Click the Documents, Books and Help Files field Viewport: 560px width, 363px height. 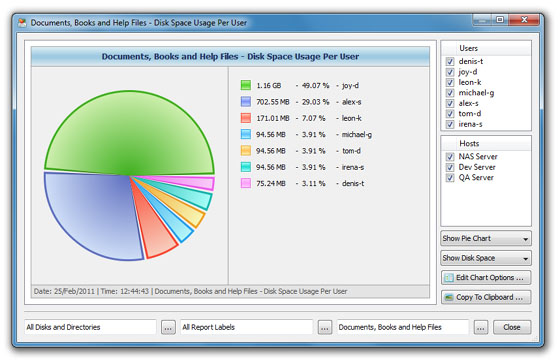(403, 327)
